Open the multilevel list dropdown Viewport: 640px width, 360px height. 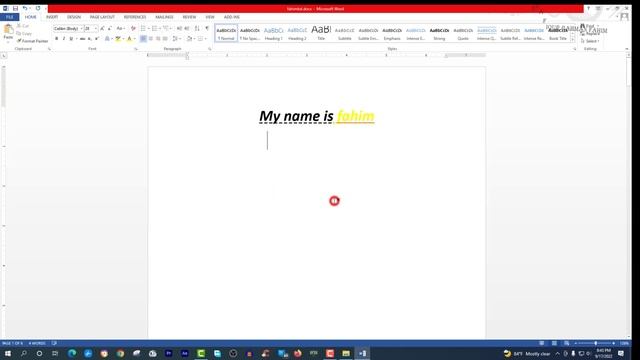171,29
